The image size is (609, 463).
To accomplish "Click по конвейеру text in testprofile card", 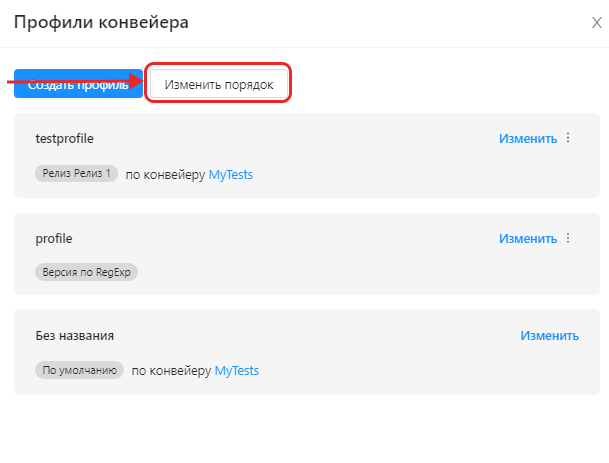I will (x=165, y=174).
